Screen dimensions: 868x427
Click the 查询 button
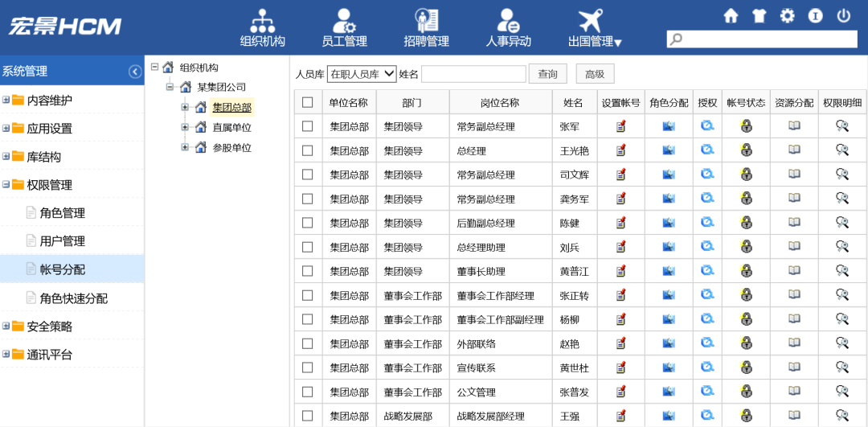coord(547,74)
